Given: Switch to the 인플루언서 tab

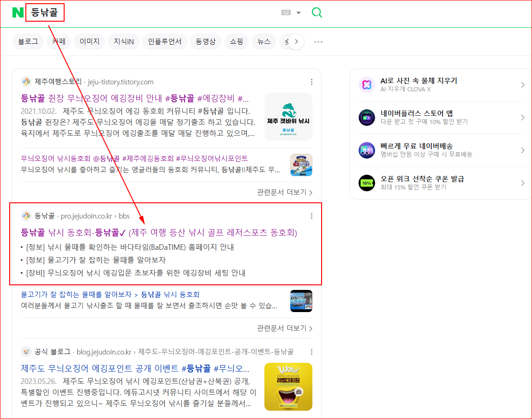Looking at the screenshot, I should click(x=165, y=41).
